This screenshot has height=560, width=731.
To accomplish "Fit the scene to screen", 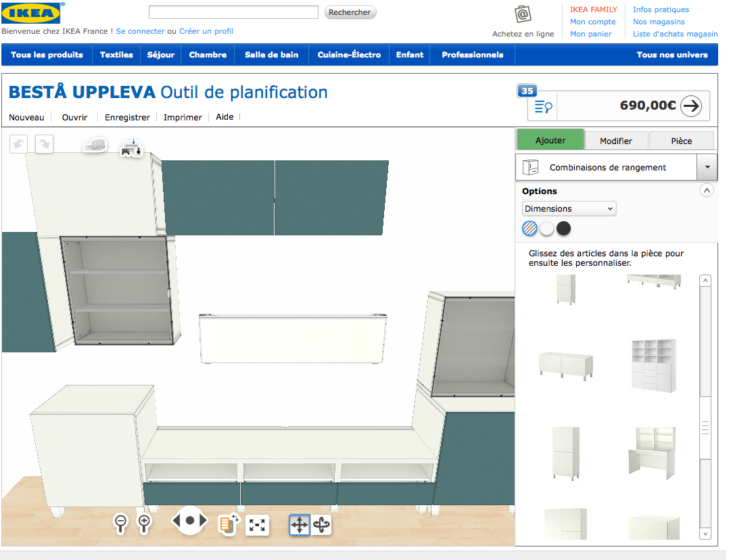I will (257, 525).
